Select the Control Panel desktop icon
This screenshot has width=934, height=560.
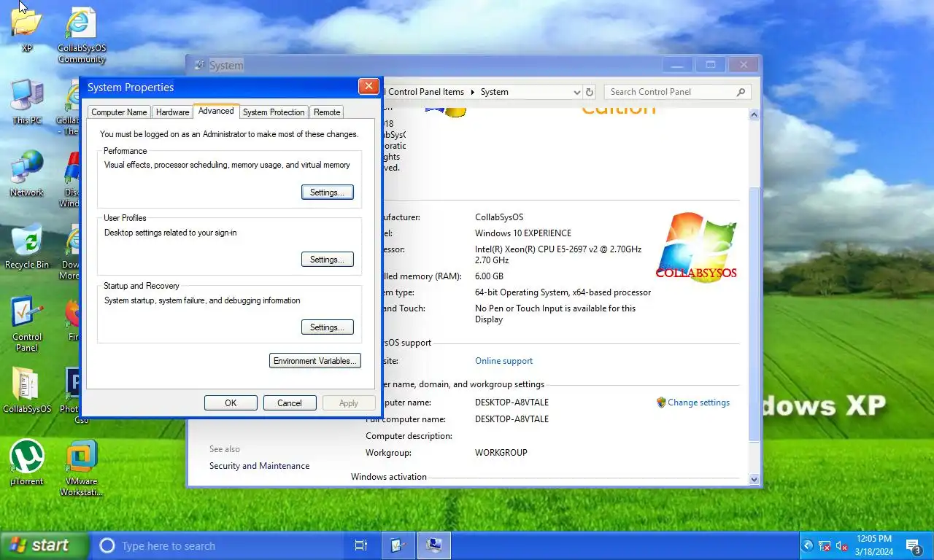pos(27,324)
